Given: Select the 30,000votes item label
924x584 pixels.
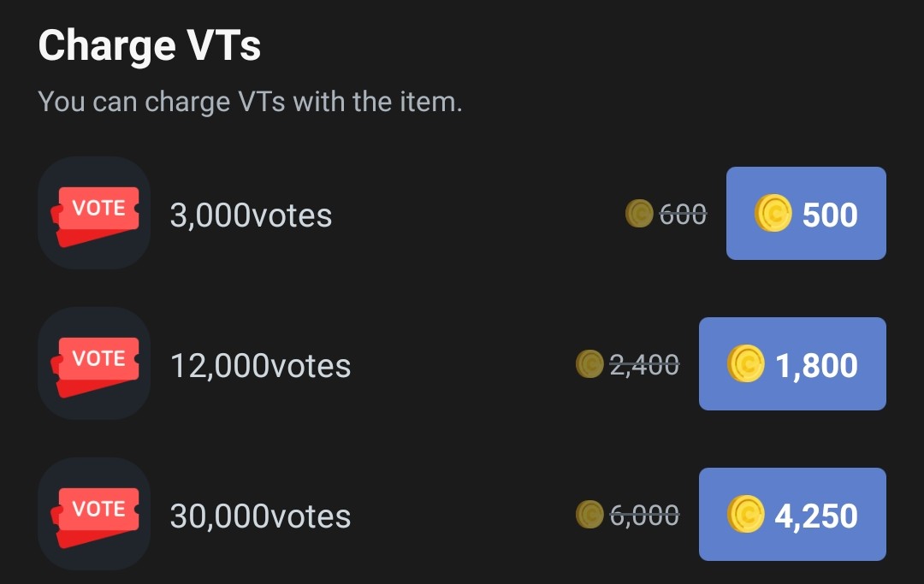Looking at the screenshot, I should click(260, 516).
